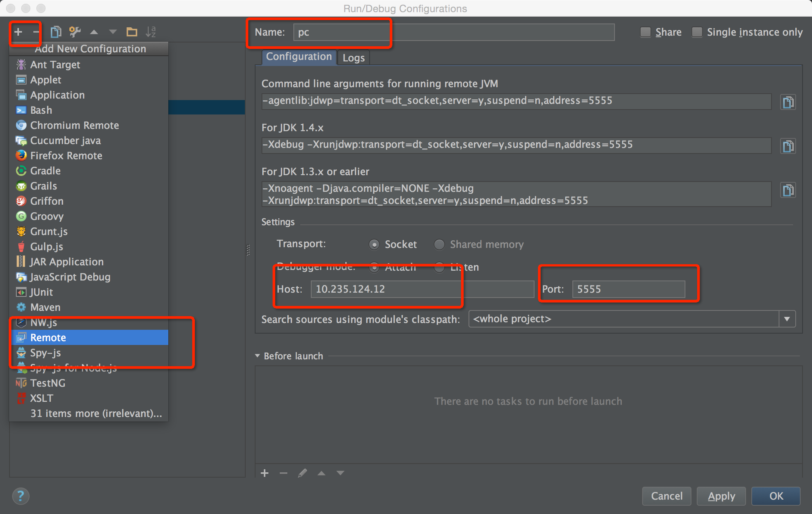Enable the Single instance only checkbox
Screen dimensions: 812x514
point(698,33)
